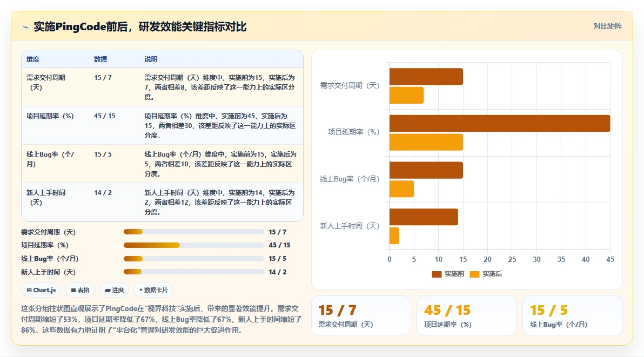The height and width of the screenshot is (357, 644).
Task: Click the 15 / 5 线上Bug率 data card
Action: click(573, 315)
